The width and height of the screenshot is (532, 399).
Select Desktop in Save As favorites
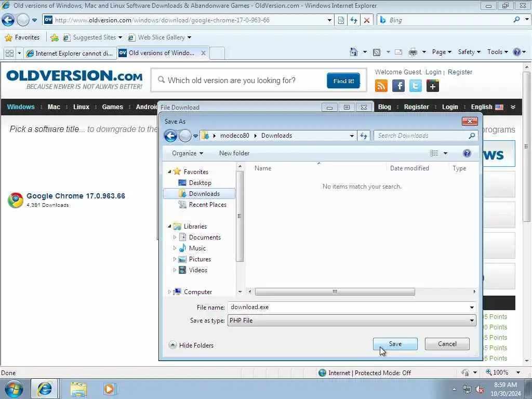pyautogui.click(x=200, y=182)
